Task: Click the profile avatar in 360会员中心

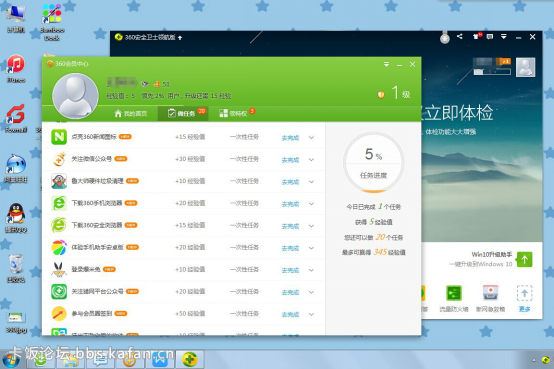Action: (75, 95)
